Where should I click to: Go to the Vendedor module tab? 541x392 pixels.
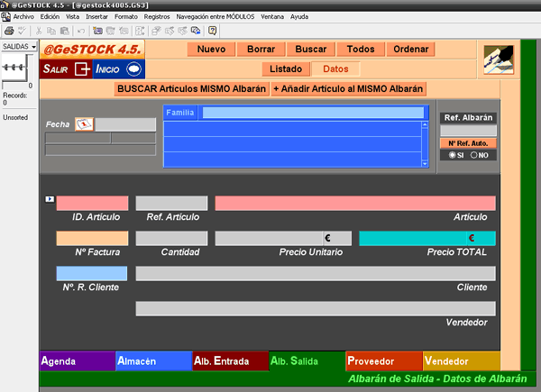pyautogui.click(x=462, y=361)
